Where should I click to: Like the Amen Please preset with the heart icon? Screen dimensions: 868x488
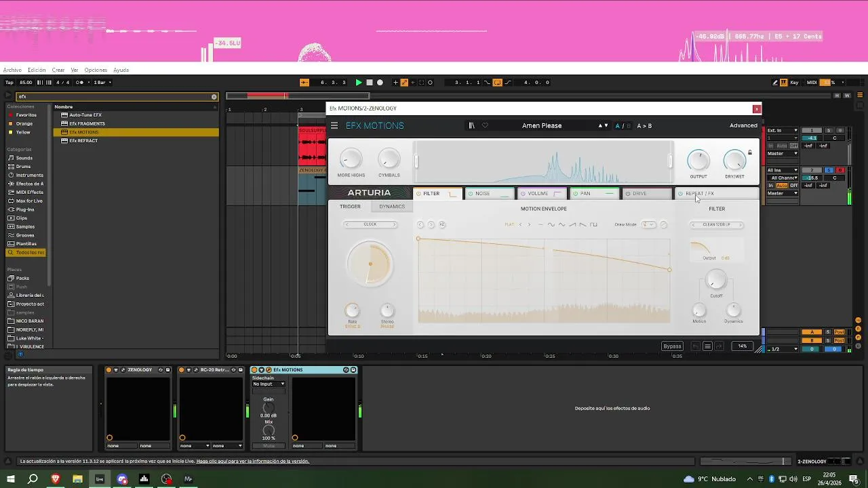pos(485,125)
